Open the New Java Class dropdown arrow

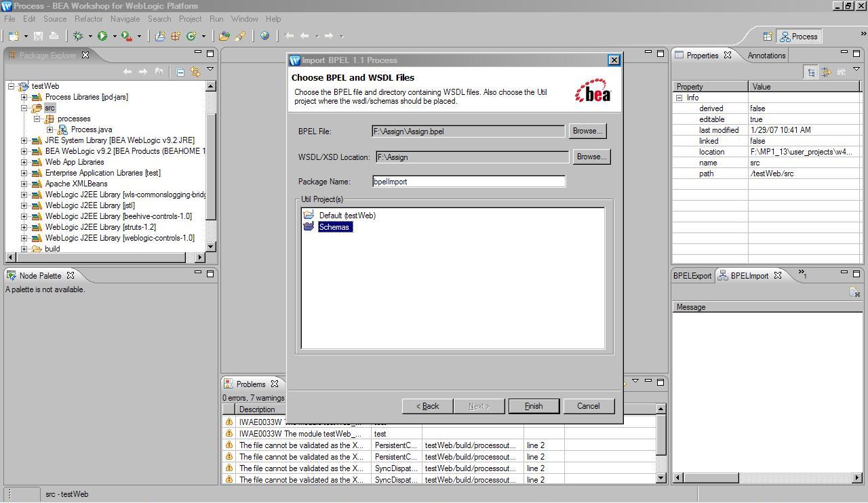click(203, 36)
